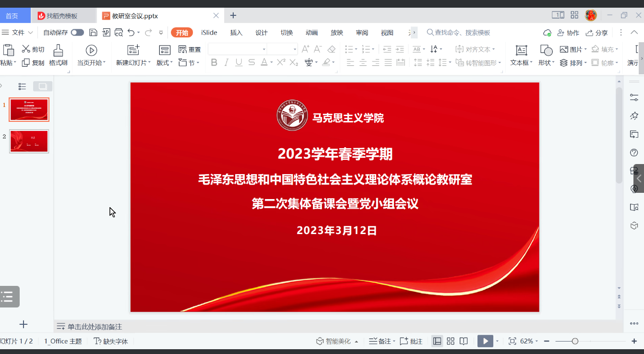Insert a text box (文本框)
The width and height of the screenshot is (644, 354).
(521, 50)
